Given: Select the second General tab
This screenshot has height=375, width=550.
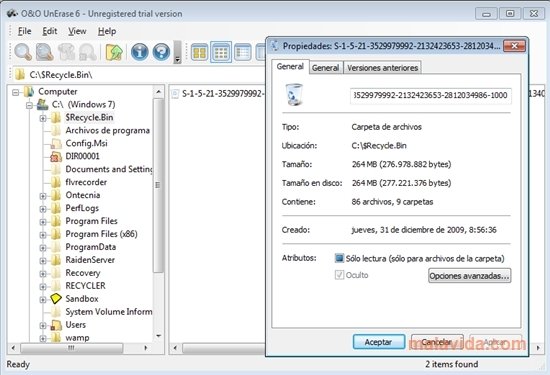Looking at the screenshot, I should click(326, 68).
